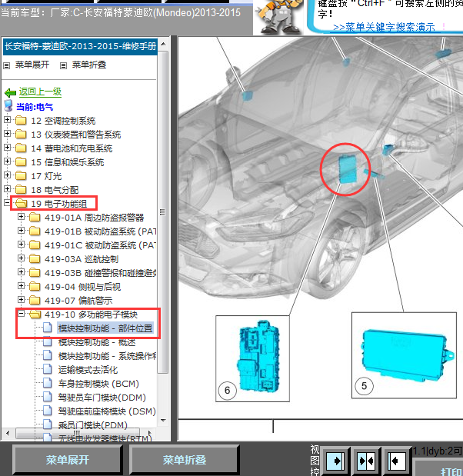Collapse the 419-10 多功能电子模块 node
Screen dimensions: 463x476
[21, 314]
